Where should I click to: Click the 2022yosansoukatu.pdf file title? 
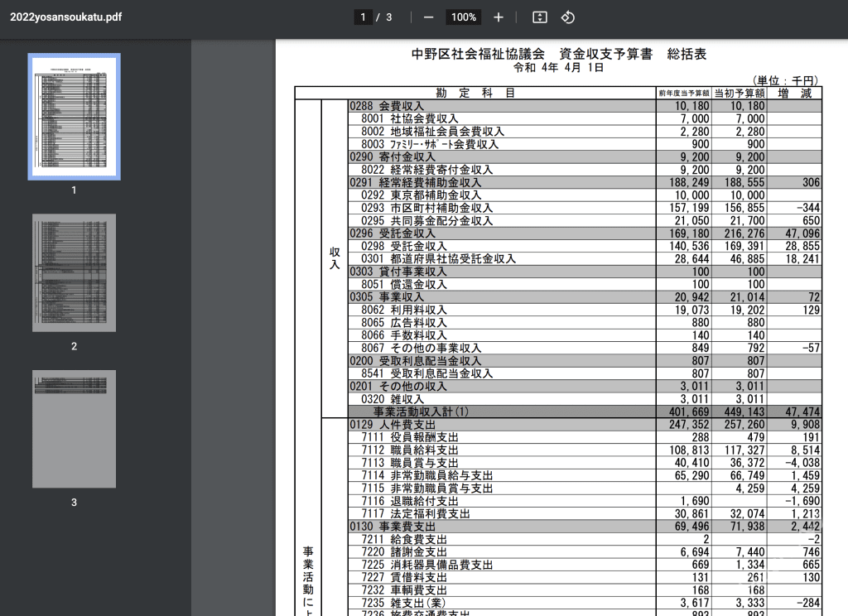pyautogui.click(x=65, y=17)
